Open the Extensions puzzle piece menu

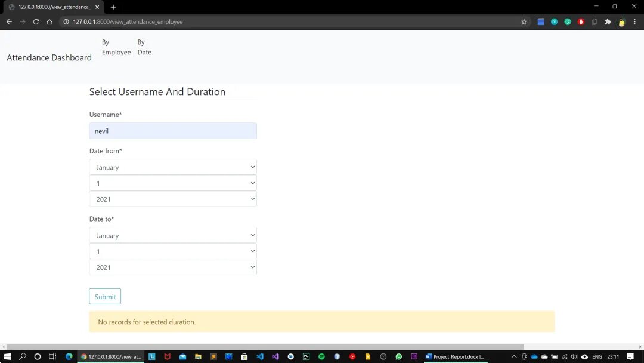pyautogui.click(x=608, y=21)
